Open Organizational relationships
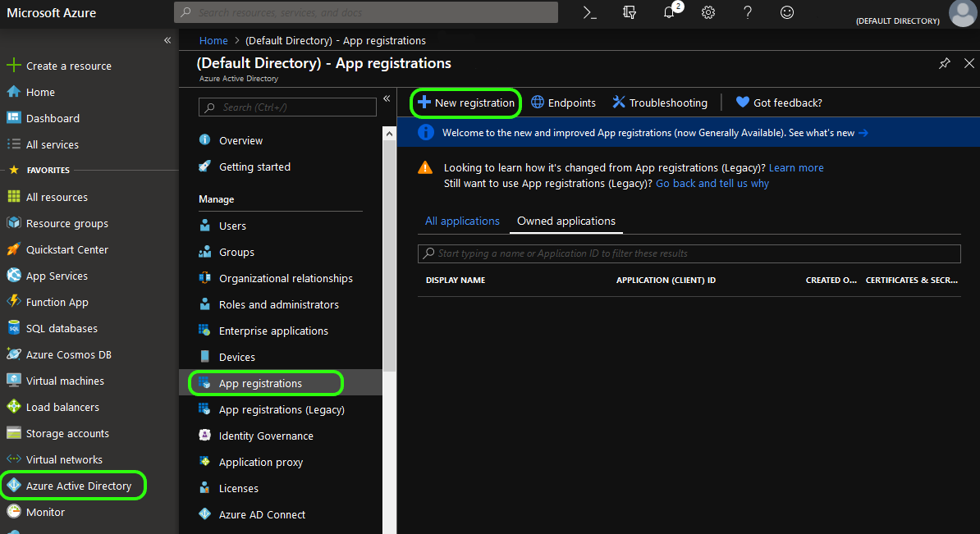Image resolution: width=980 pixels, height=534 pixels. pos(276,278)
